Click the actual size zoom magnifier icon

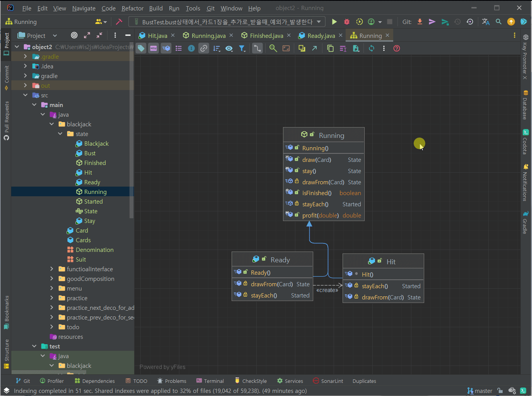pos(273,48)
